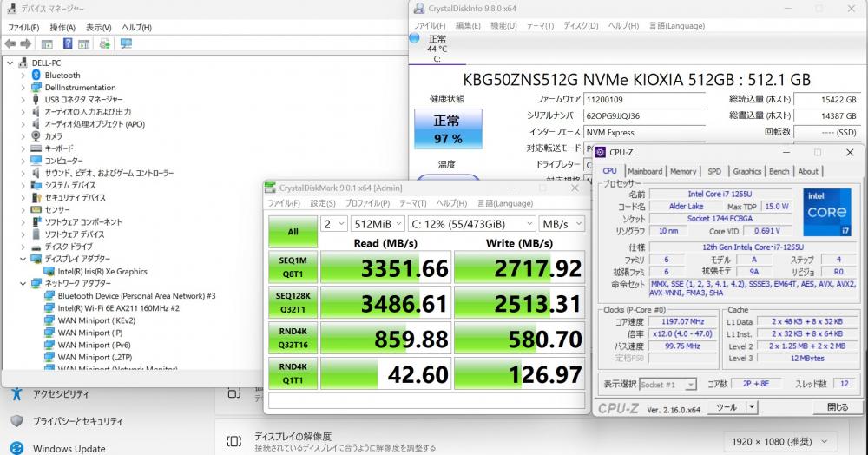Viewport: 868px width, 455px height.
Task: Select WAN Miniport (IKEv2) entry
Action: tap(96, 320)
